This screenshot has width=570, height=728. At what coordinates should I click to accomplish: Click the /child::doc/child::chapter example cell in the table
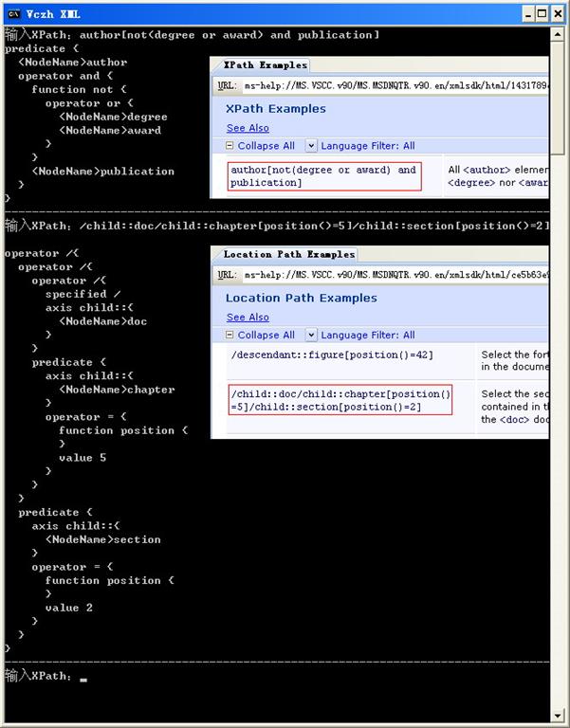[340, 400]
